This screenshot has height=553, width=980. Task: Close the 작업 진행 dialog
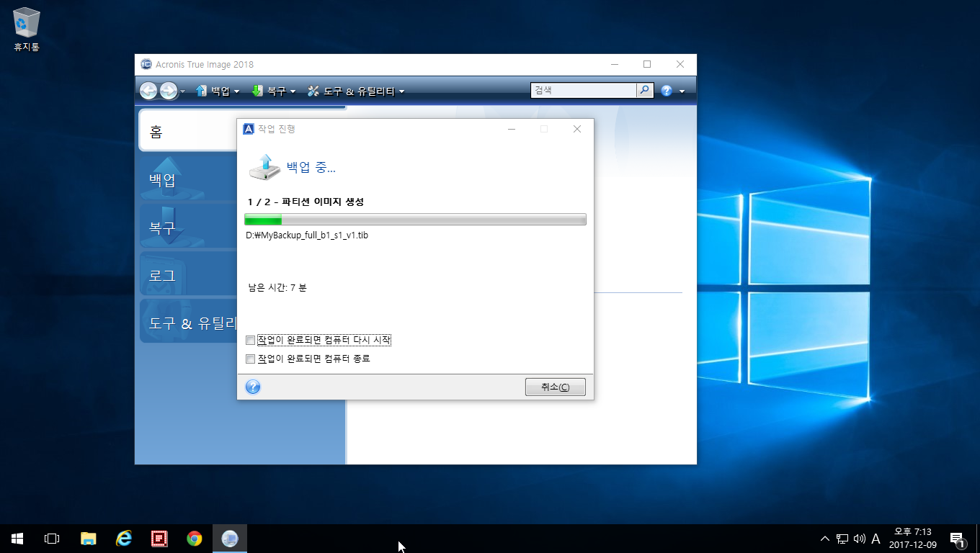(x=576, y=129)
